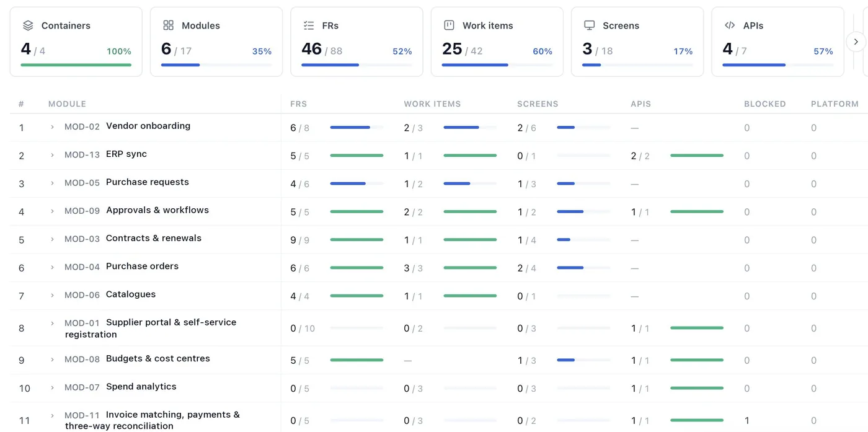Viewport: 868px width, 432px height.
Task: Select the ERP sync module name
Action: click(126, 154)
